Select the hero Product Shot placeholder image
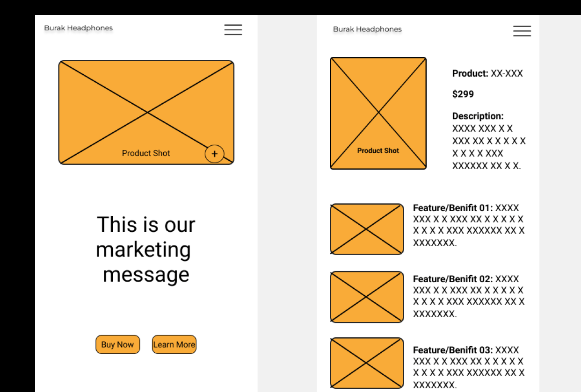Image resolution: width=581 pixels, height=392 pixels. [x=146, y=112]
